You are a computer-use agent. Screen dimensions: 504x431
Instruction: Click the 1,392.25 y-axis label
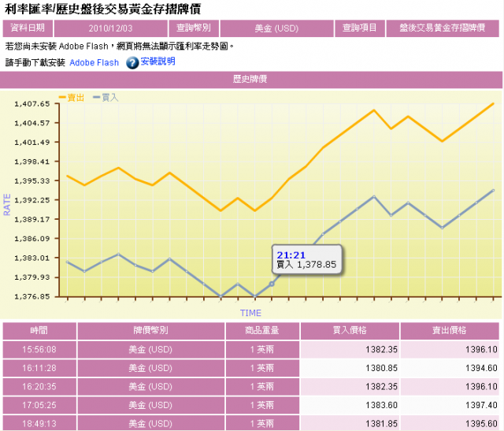click(32, 200)
